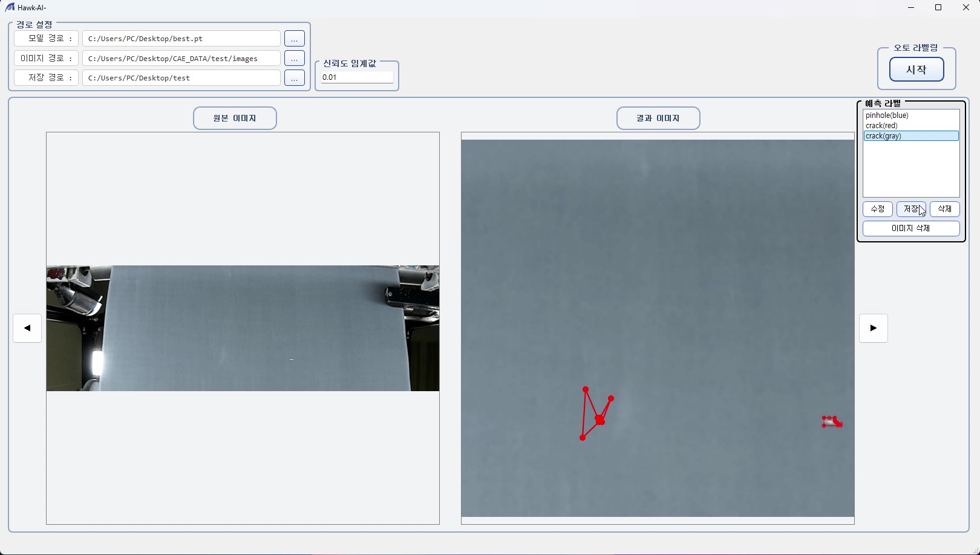The width and height of the screenshot is (980, 555).
Task: Close the Hawk-AI window
Action: pyautogui.click(x=966, y=8)
